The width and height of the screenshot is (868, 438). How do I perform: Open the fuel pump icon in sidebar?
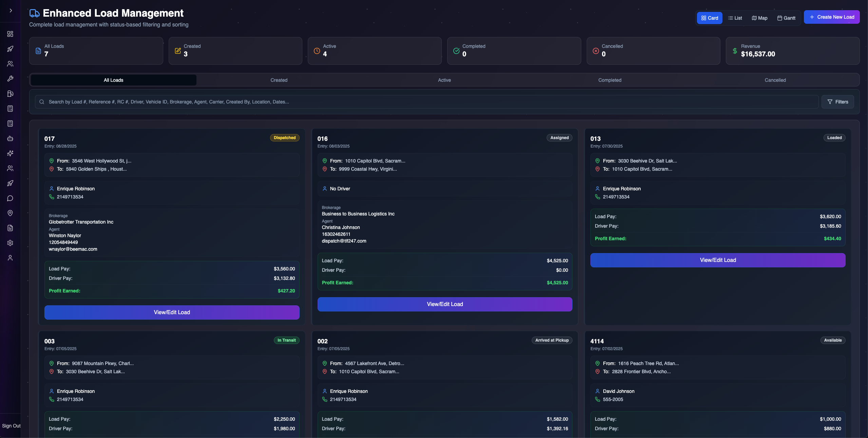point(10,94)
